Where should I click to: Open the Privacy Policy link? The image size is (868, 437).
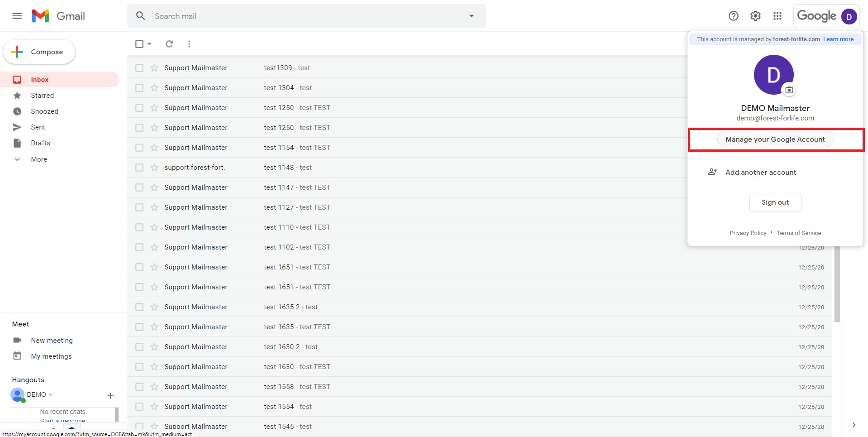[748, 233]
